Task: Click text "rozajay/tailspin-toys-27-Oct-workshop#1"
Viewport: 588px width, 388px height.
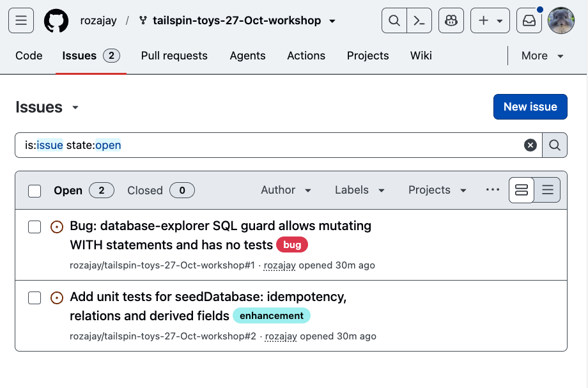Action: [162, 265]
